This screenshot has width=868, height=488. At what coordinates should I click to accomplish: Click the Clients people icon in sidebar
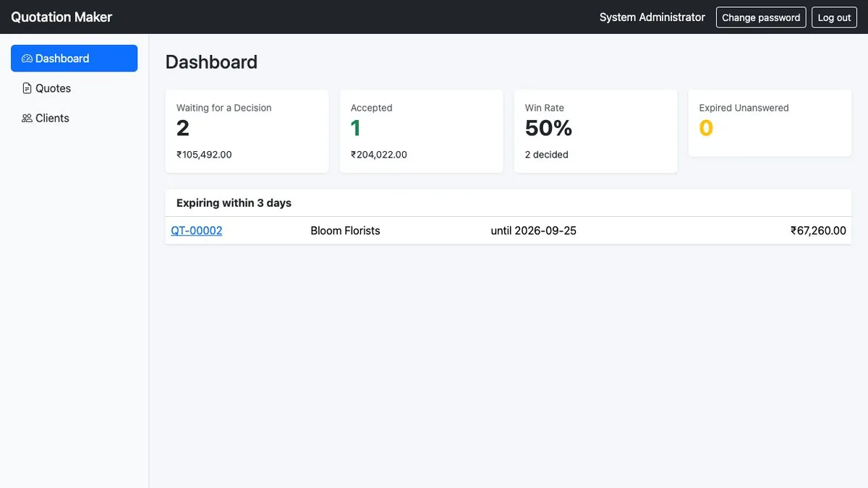click(27, 118)
